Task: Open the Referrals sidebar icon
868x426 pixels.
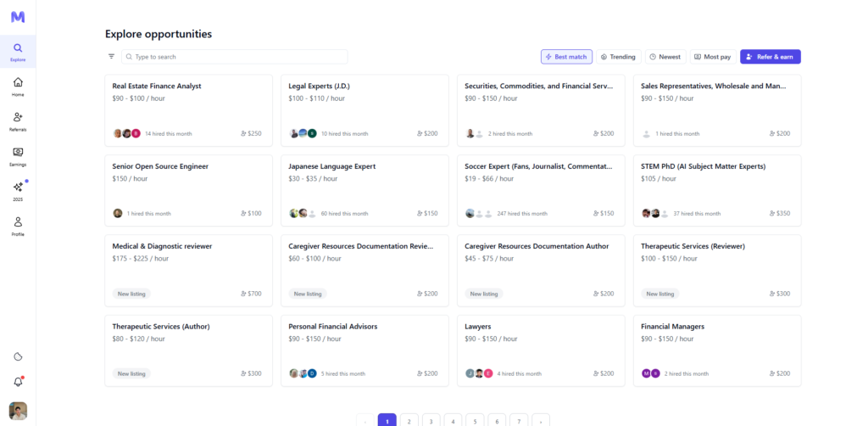Action: (18, 121)
